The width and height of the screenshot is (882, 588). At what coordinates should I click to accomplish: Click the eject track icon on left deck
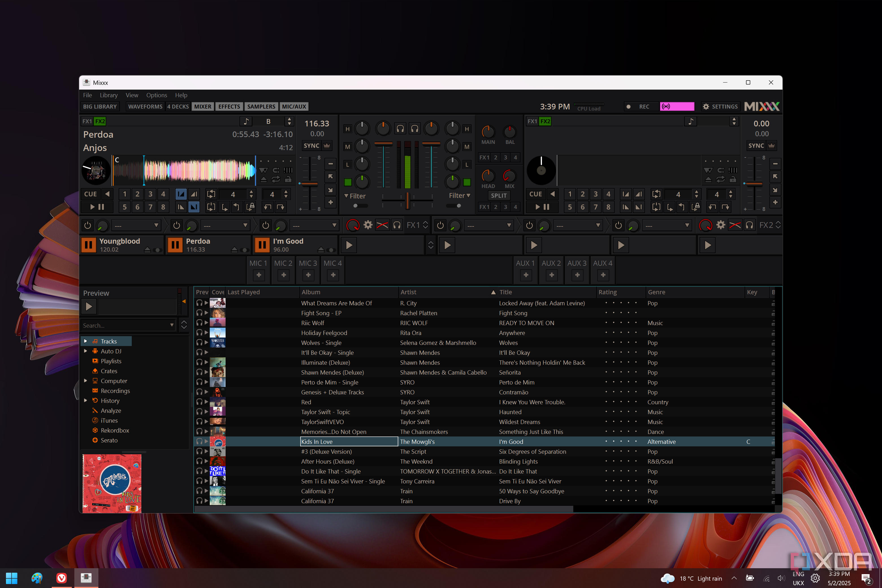click(264, 180)
